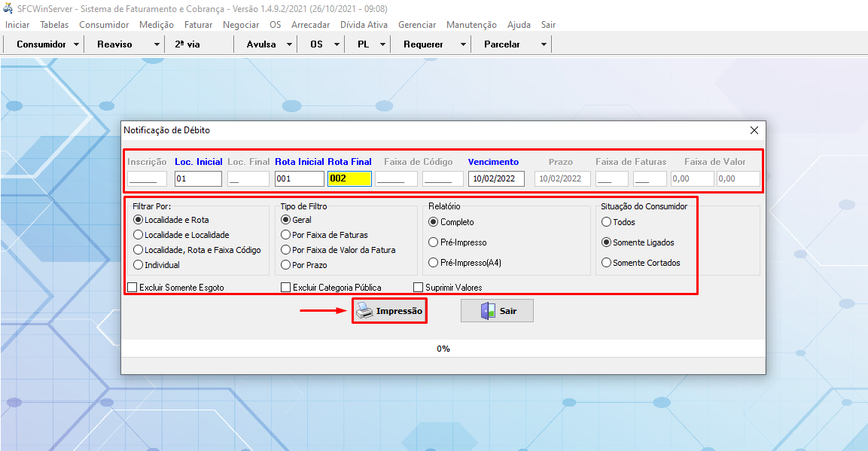The height and width of the screenshot is (451, 868).
Task: Toggle the Suprimir Valores checkbox
Action: [x=419, y=287]
